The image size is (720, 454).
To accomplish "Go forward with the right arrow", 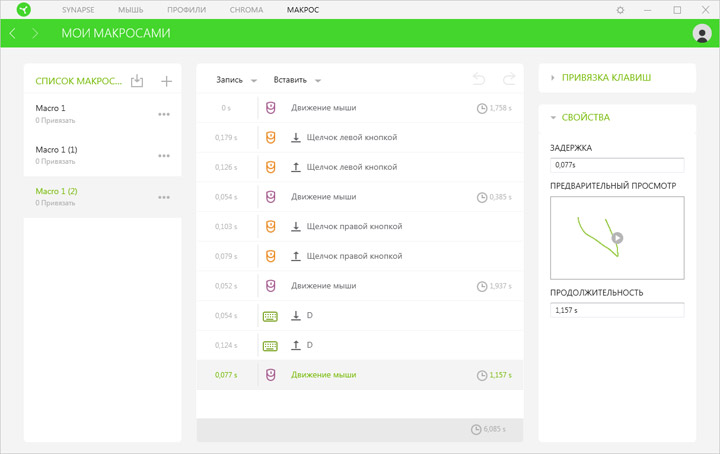I will coord(35,33).
